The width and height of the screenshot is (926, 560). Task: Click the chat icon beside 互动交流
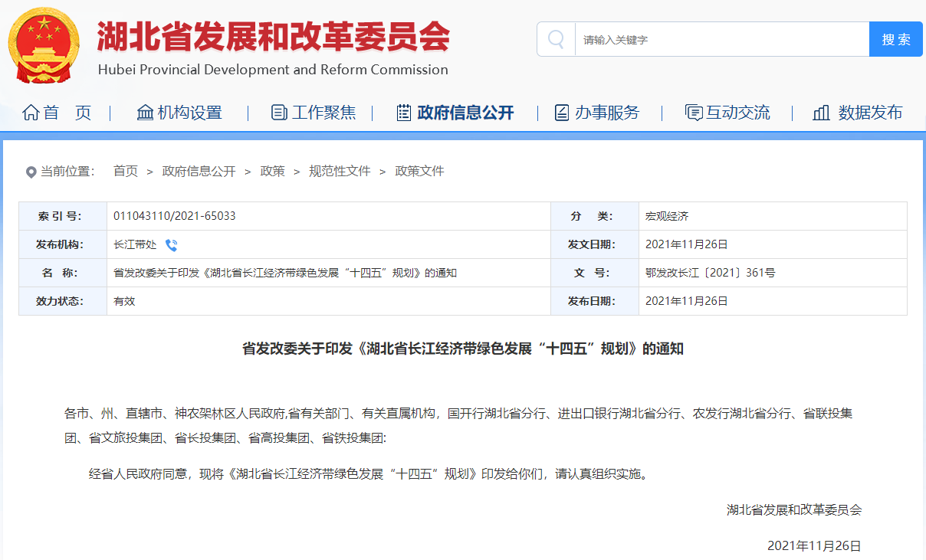coord(693,113)
